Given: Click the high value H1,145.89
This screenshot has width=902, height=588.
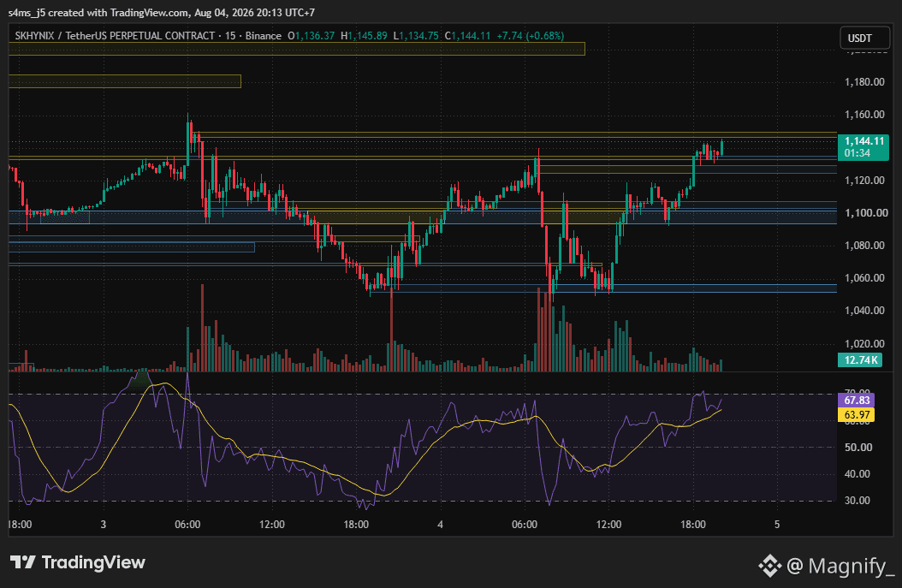Looking at the screenshot, I should [364, 36].
